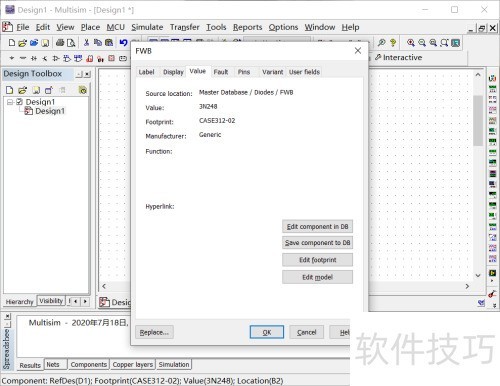Screen dimensions: 500x386
Task: Click the Zoom out magnifier icon
Action: click(x=422, y=42)
